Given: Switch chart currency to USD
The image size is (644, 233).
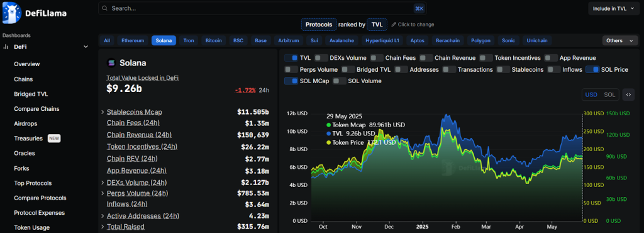Looking at the screenshot, I should pyautogui.click(x=591, y=94).
